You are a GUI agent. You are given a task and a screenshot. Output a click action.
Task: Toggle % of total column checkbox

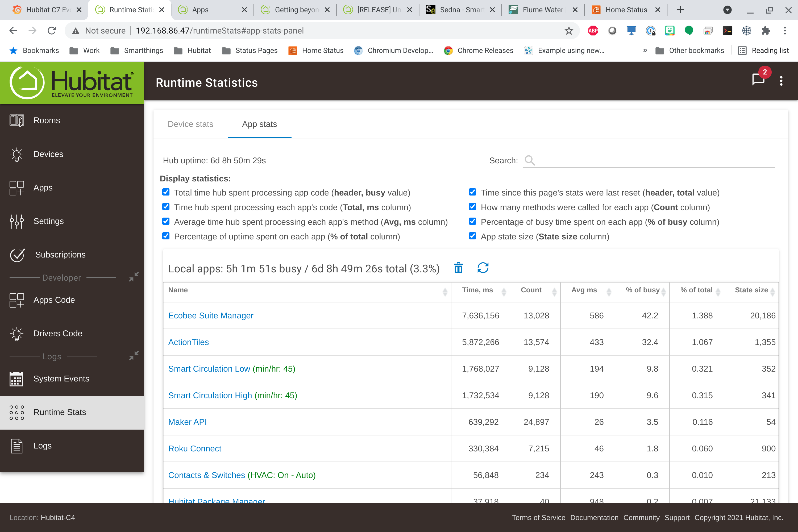click(166, 236)
